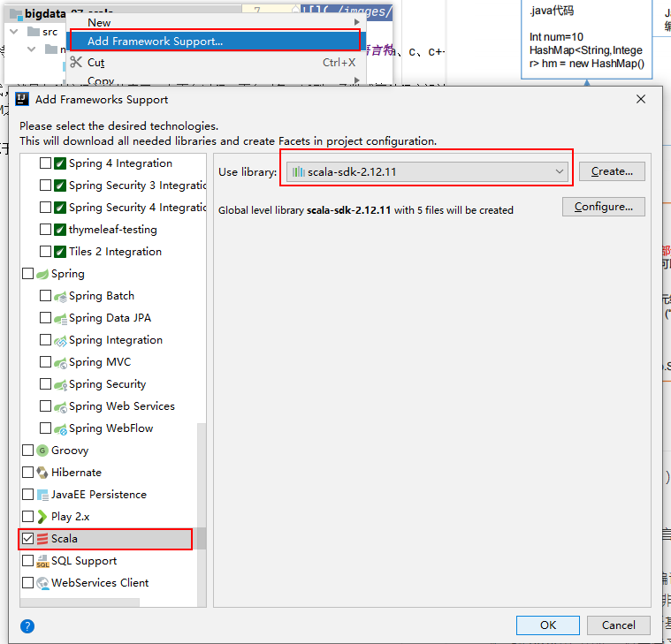The image size is (671, 644).
Task: Open the Use library dropdown
Action: [x=427, y=172]
